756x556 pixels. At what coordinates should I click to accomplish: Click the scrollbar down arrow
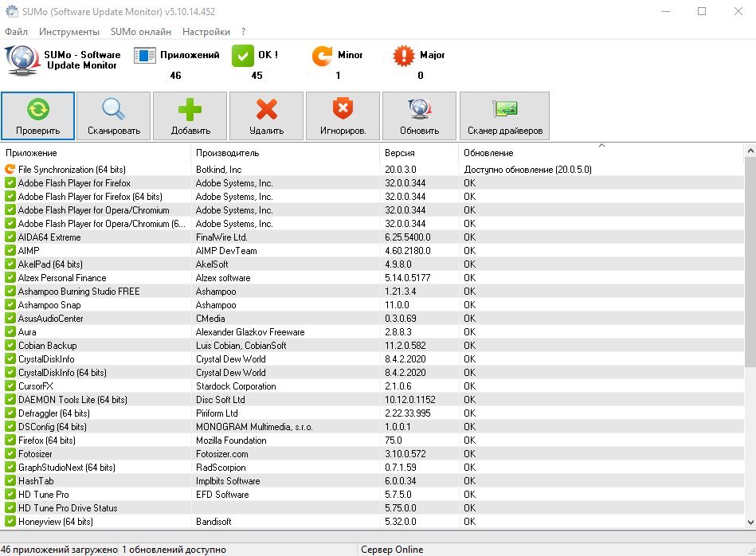tap(750, 522)
